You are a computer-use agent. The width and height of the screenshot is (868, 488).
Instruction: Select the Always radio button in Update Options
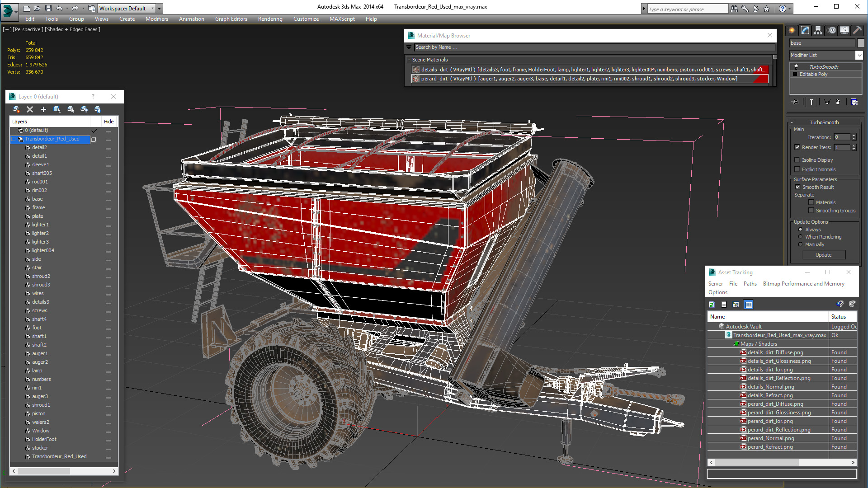(x=801, y=230)
